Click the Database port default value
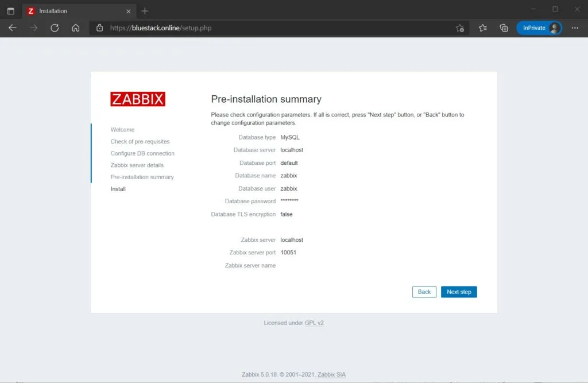The image size is (588, 383). pyautogui.click(x=289, y=163)
